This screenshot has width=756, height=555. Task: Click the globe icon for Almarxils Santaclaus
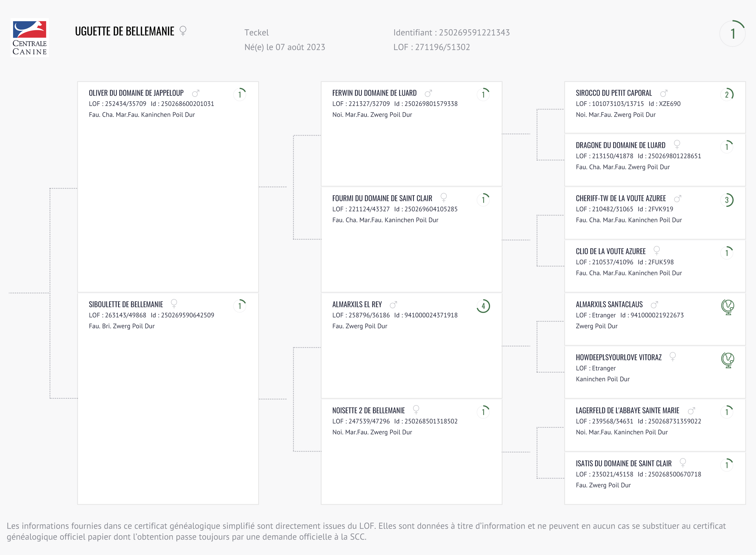point(728,307)
